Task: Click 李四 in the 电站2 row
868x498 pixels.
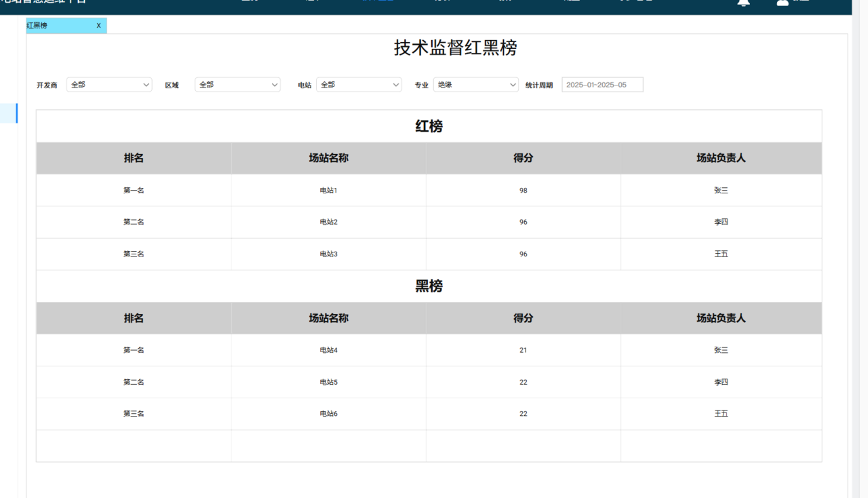Action: pyautogui.click(x=721, y=222)
